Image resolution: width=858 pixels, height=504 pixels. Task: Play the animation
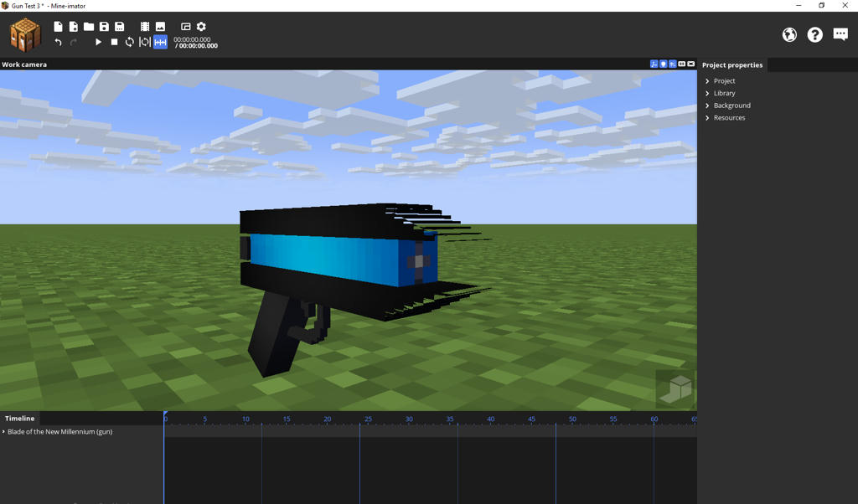[x=98, y=41]
